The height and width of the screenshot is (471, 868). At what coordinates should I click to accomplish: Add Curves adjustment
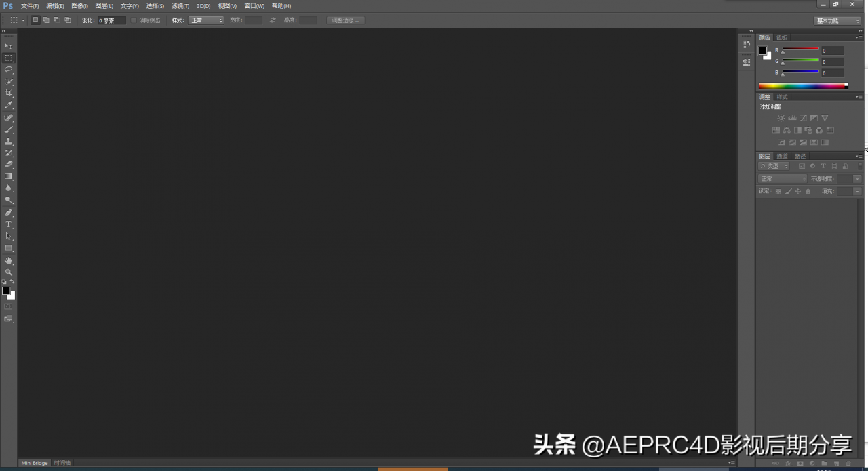coord(803,118)
